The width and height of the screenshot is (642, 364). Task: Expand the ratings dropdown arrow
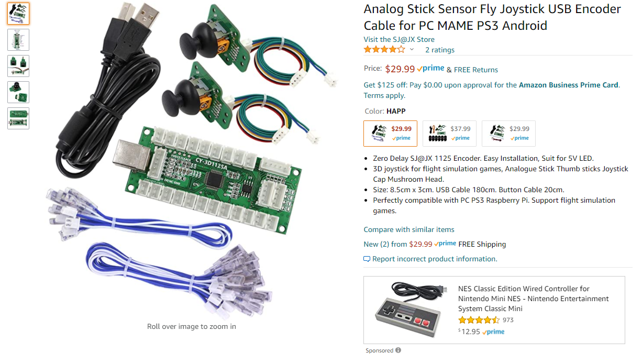[x=412, y=50]
